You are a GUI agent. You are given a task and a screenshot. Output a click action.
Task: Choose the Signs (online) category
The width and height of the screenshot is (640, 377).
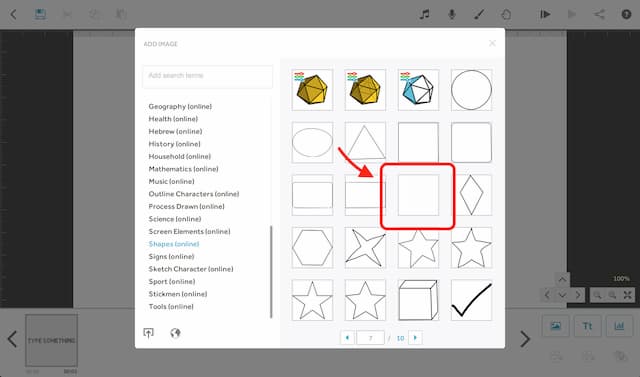[x=171, y=257]
